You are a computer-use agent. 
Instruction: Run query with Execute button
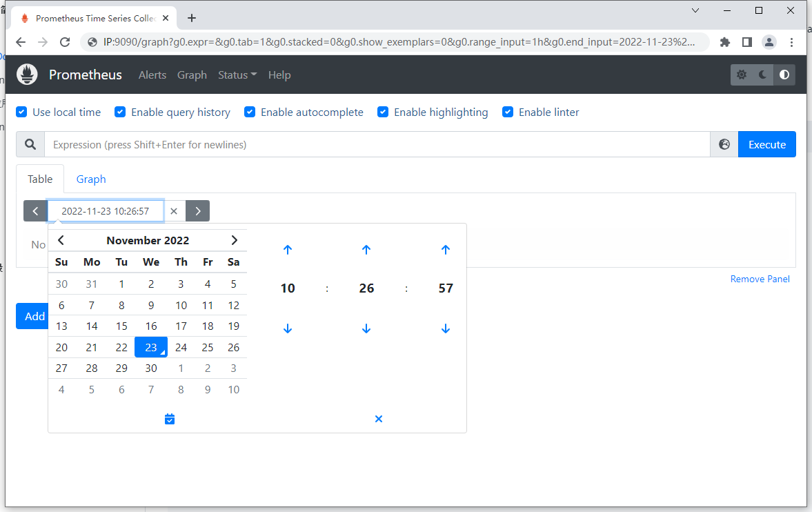[x=767, y=145]
